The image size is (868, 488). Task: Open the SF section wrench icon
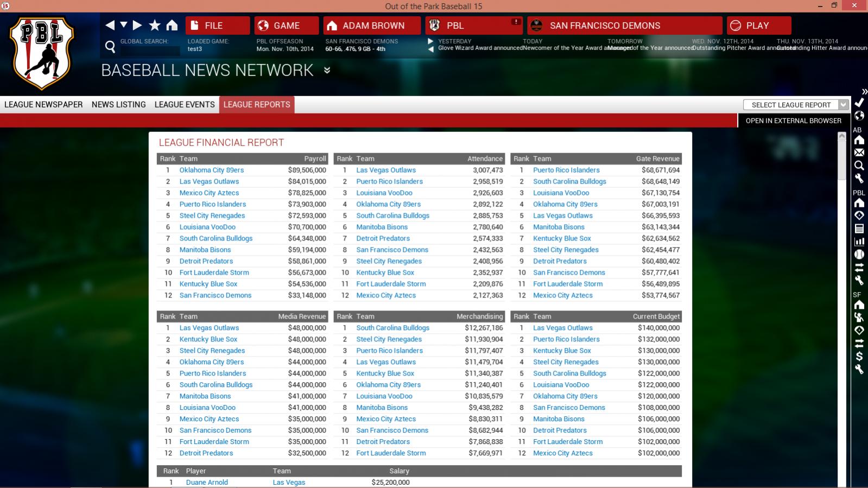coord(859,369)
